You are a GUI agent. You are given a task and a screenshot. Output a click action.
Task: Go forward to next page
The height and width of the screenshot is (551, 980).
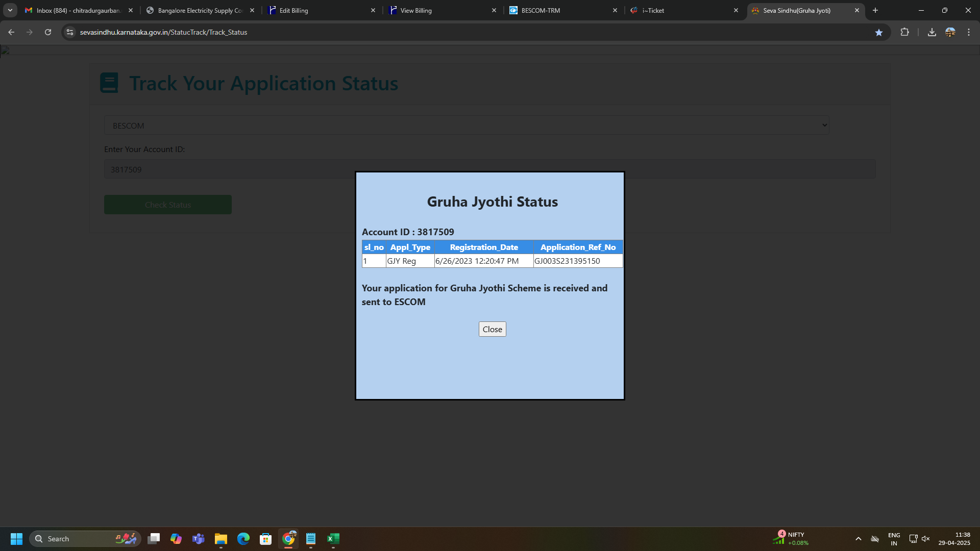pos(30,32)
